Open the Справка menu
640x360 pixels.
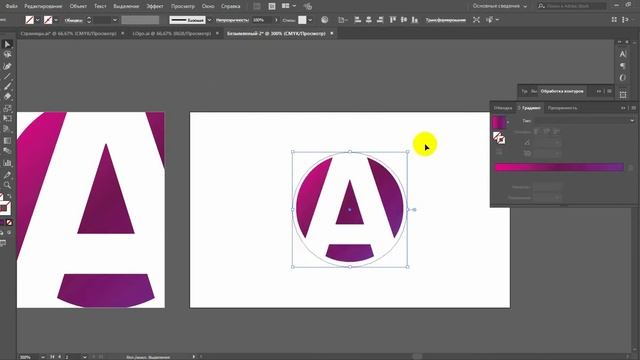coord(231,6)
